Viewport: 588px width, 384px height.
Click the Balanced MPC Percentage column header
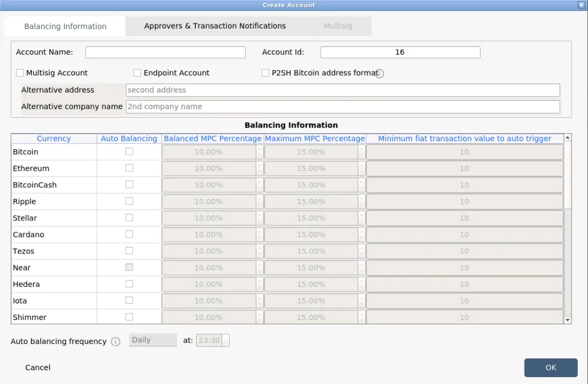(x=213, y=138)
